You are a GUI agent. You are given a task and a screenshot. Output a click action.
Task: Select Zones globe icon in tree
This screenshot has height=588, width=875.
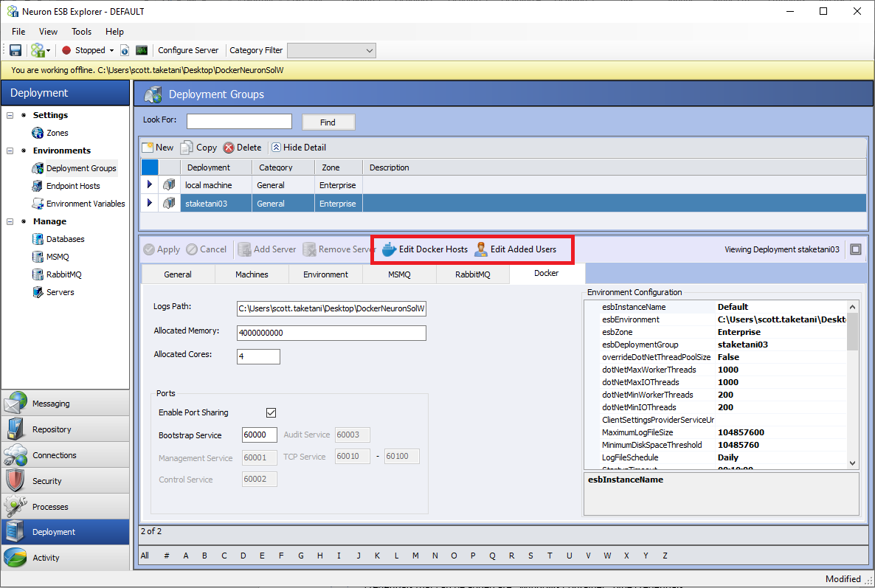(38, 133)
